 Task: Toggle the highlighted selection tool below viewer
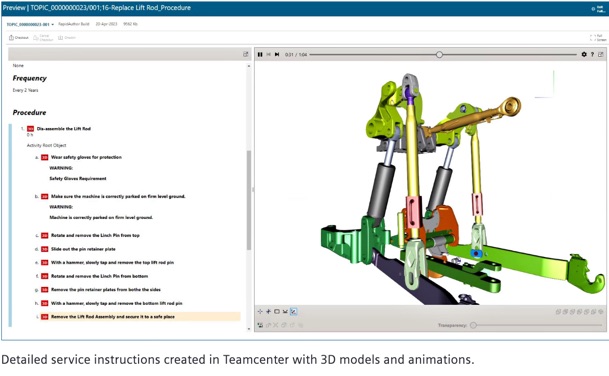[x=294, y=312]
